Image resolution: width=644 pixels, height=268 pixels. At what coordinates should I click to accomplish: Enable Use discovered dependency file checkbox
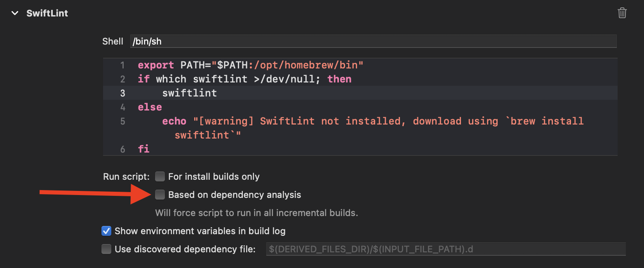106,249
